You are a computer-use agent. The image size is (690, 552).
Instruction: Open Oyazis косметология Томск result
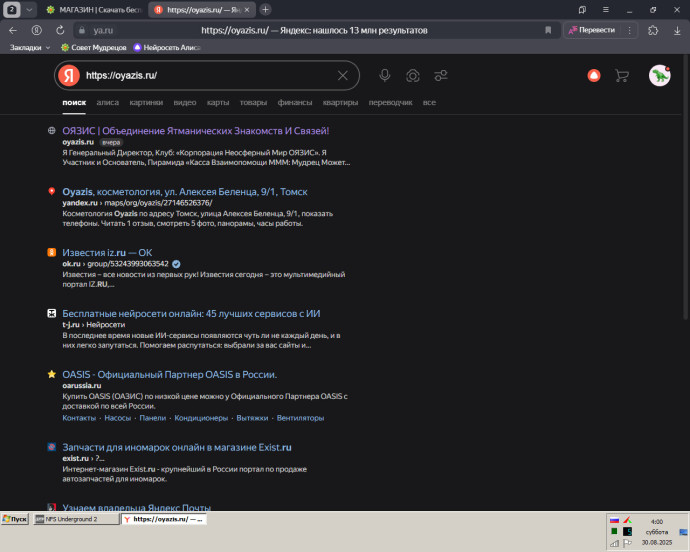(x=185, y=192)
